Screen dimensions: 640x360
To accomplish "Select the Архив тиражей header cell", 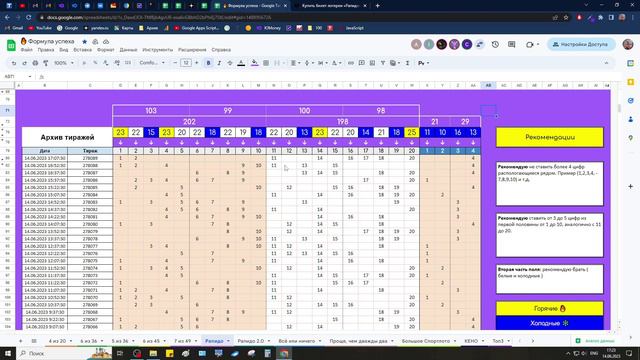I will point(67,137).
